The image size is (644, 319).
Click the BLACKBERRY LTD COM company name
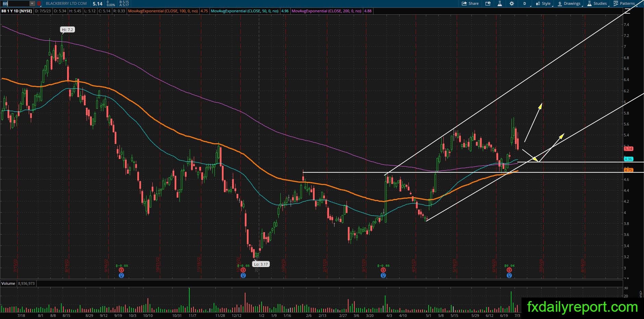pyautogui.click(x=66, y=3)
